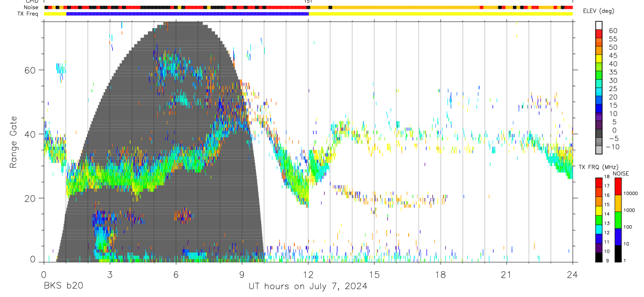The image size is (644, 297).
Task: Click the 100 label in NOISE legend
Action: pyautogui.click(x=629, y=227)
